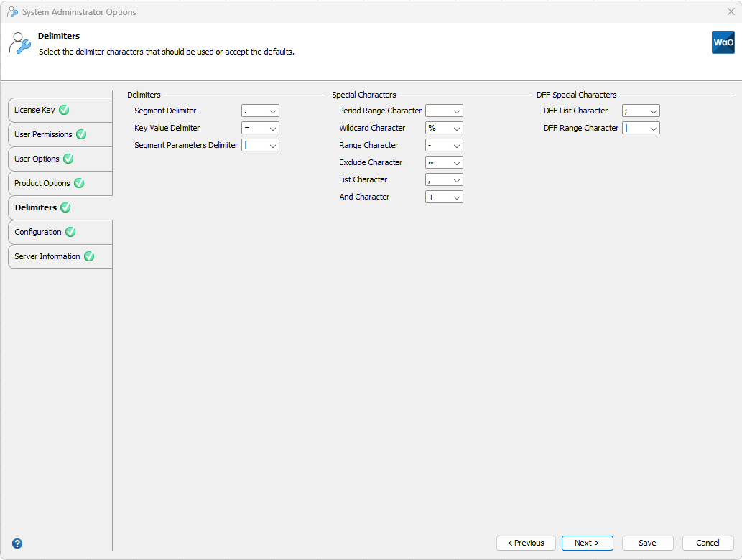The height and width of the screenshot is (560, 742).
Task: Click the wrench setup icon in the header
Action: (19, 43)
